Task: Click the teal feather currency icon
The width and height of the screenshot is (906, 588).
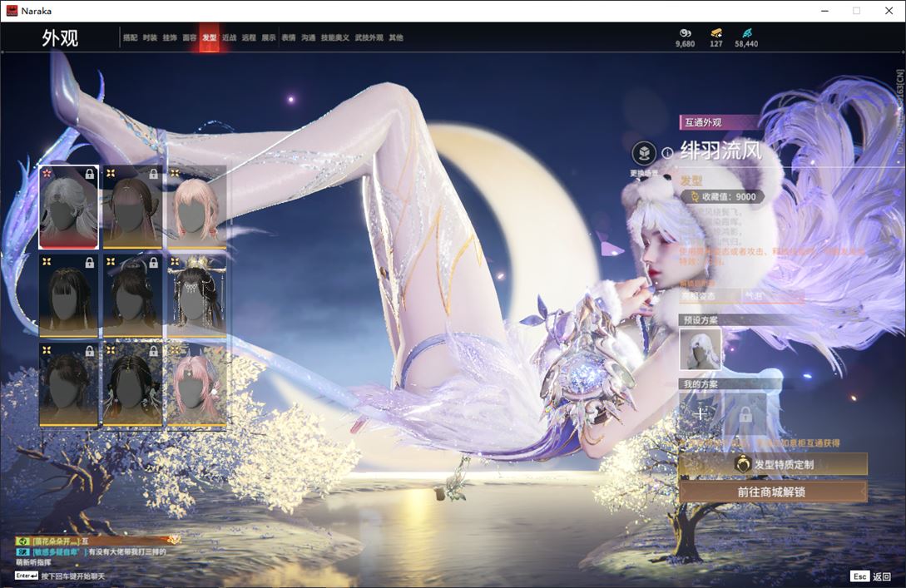Action: tap(746, 33)
